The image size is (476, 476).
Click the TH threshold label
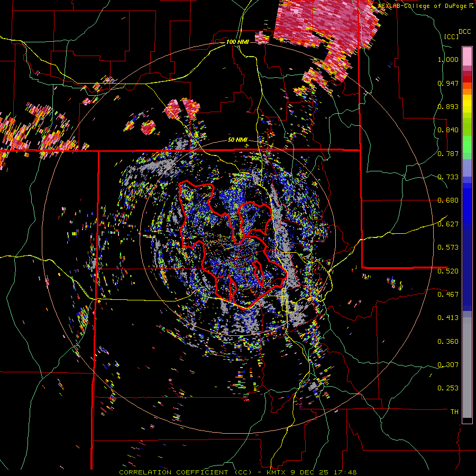click(x=454, y=412)
